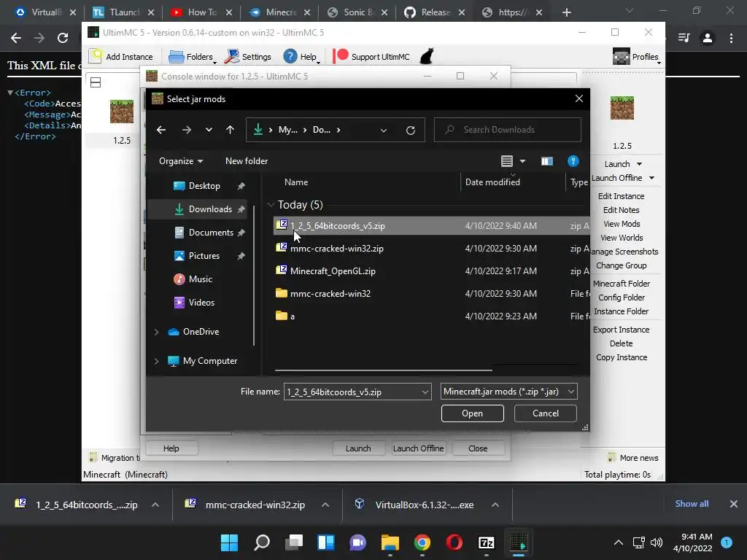Go back in file dialog navigation
The width and height of the screenshot is (747, 560).
coord(161,130)
